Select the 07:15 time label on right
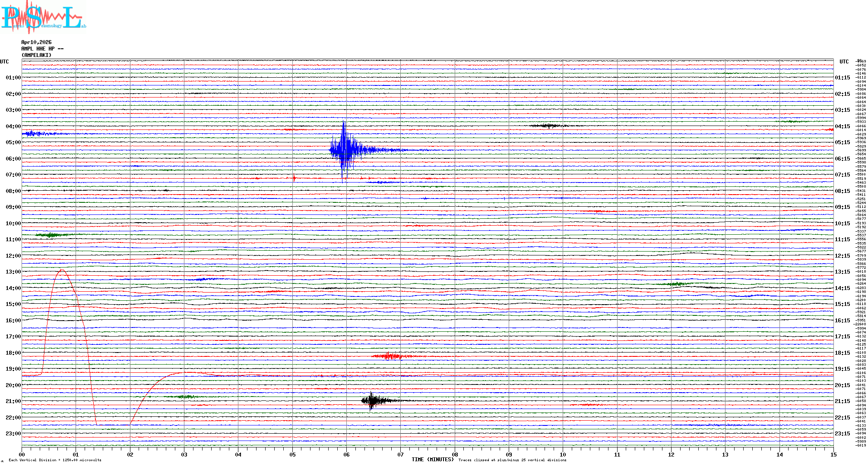 tap(842, 175)
